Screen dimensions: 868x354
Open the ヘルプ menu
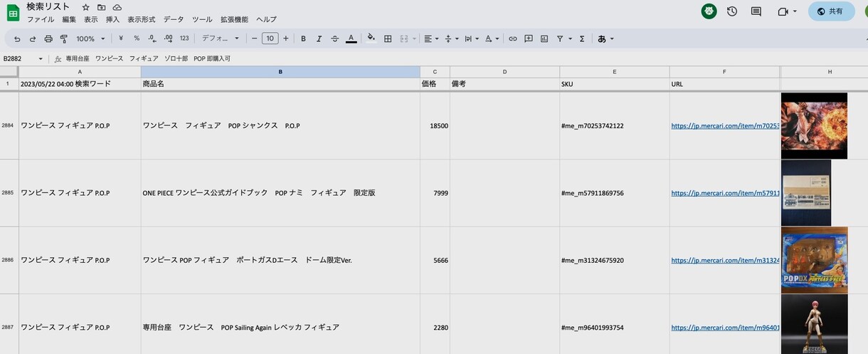coord(267,19)
